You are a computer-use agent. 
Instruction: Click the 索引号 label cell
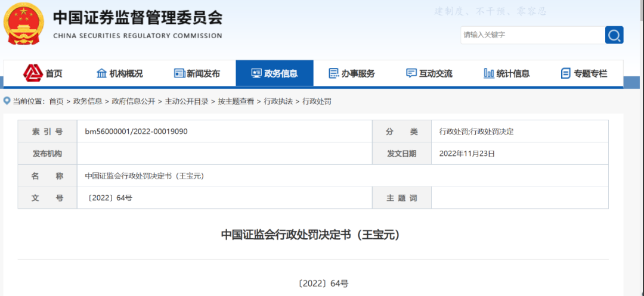47,131
